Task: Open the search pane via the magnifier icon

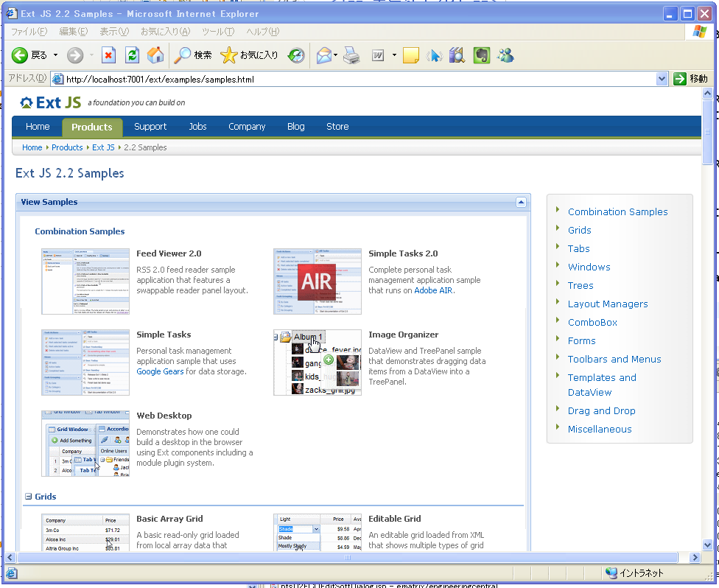Action: click(182, 55)
